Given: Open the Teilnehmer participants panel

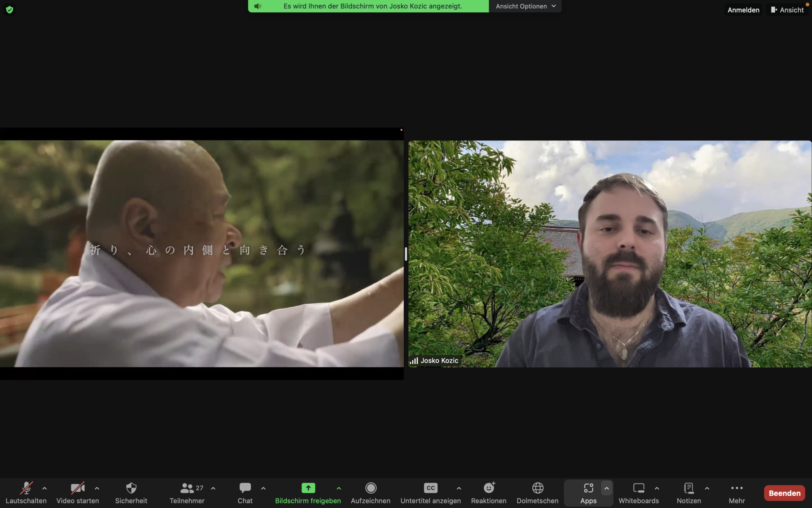Looking at the screenshot, I should tap(187, 493).
